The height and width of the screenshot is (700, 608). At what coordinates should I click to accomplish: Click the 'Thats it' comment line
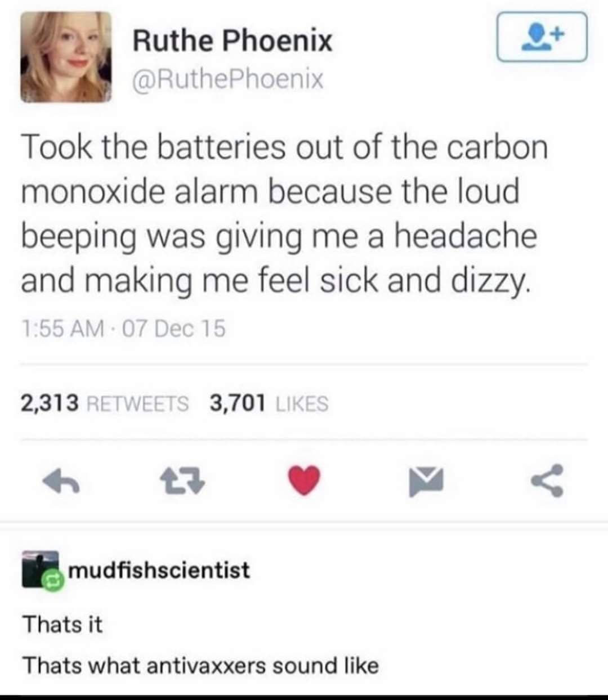pos(62,624)
